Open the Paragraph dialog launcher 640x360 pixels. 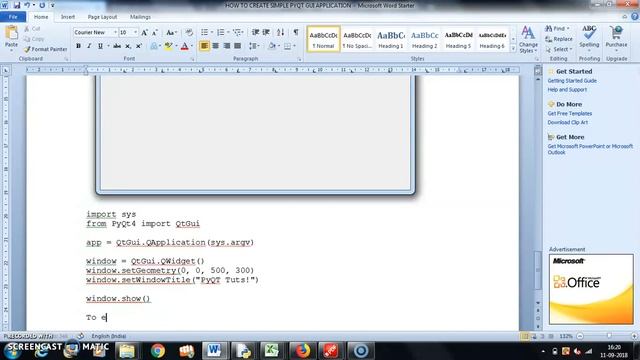pyautogui.click(x=300, y=59)
